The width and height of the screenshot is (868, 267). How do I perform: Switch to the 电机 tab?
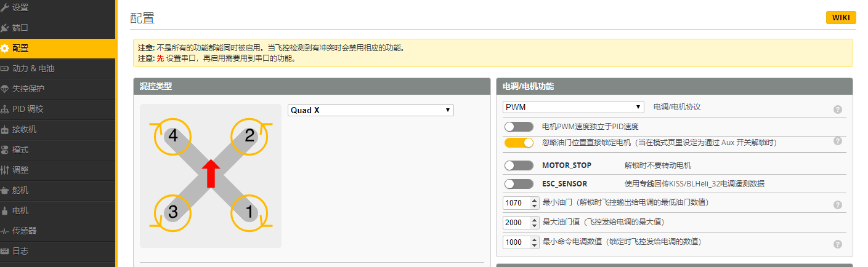click(x=57, y=210)
